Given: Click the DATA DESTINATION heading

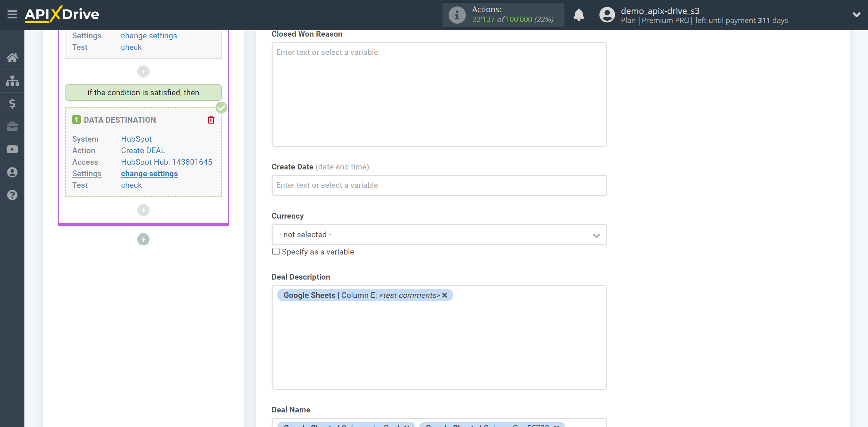Looking at the screenshot, I should click(120, 120).
